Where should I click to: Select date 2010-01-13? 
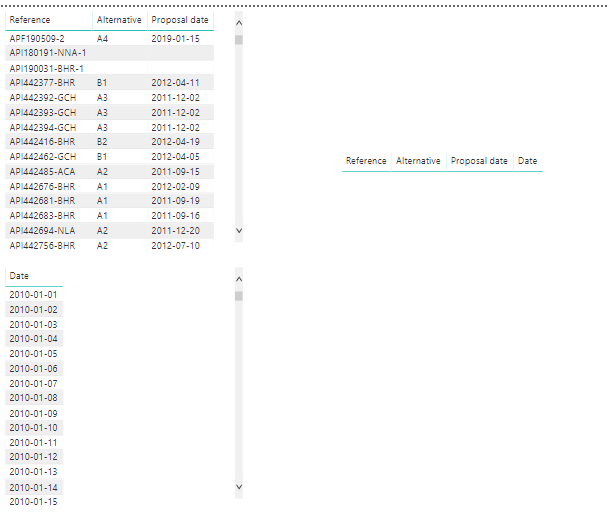[x=33, y=471]
